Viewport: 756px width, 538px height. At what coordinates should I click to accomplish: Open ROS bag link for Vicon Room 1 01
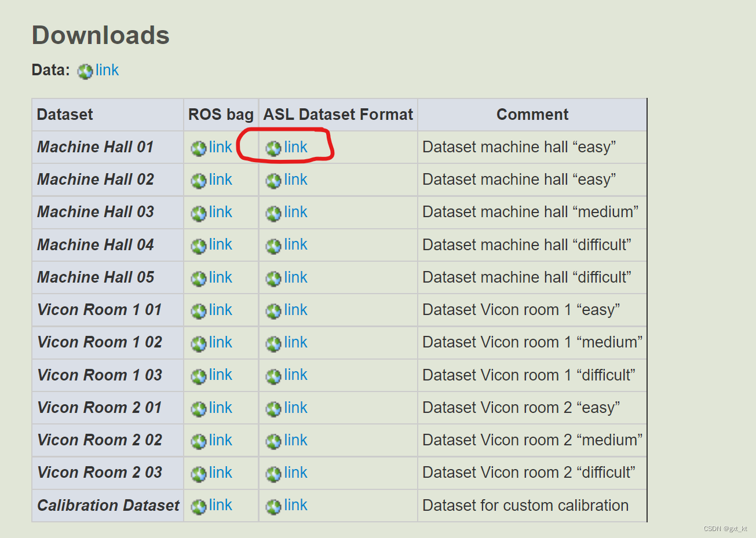click(221, 310)
